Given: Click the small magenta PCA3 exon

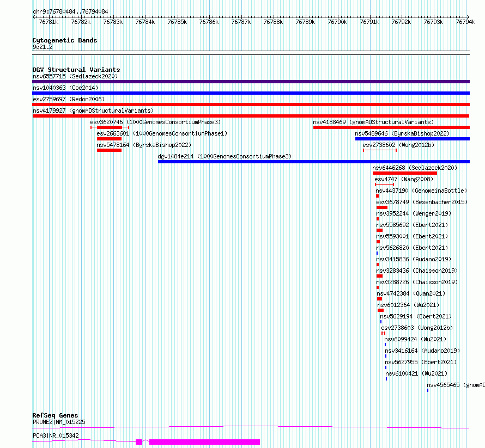Looking at the screenshot, I should click(139, 442).
